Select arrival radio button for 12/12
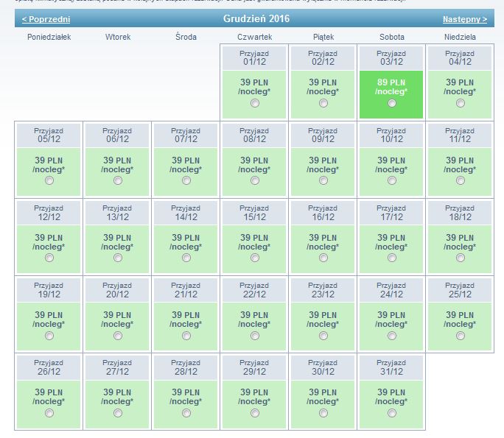The height and width of the screenshot is (438, 504). point(49,258)
